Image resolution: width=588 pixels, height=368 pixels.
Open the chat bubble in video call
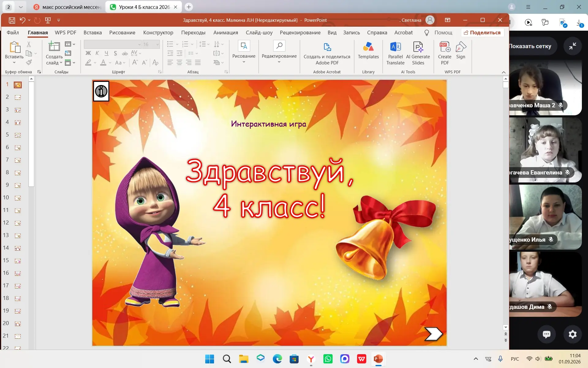[547, 334]
